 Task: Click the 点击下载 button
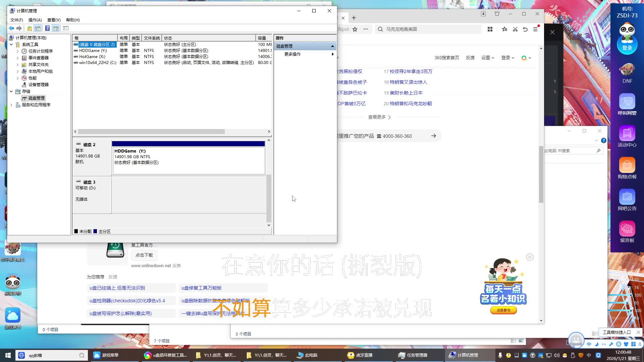[x=144, y=255]
